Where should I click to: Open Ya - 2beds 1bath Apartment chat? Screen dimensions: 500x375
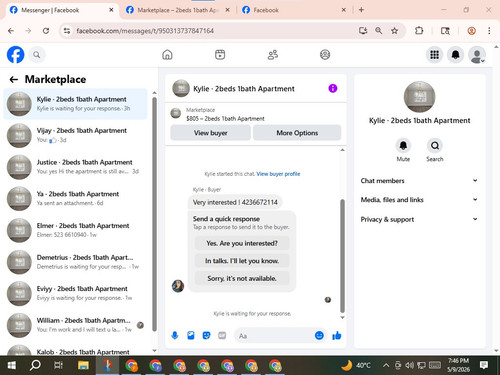click(75, 199)
